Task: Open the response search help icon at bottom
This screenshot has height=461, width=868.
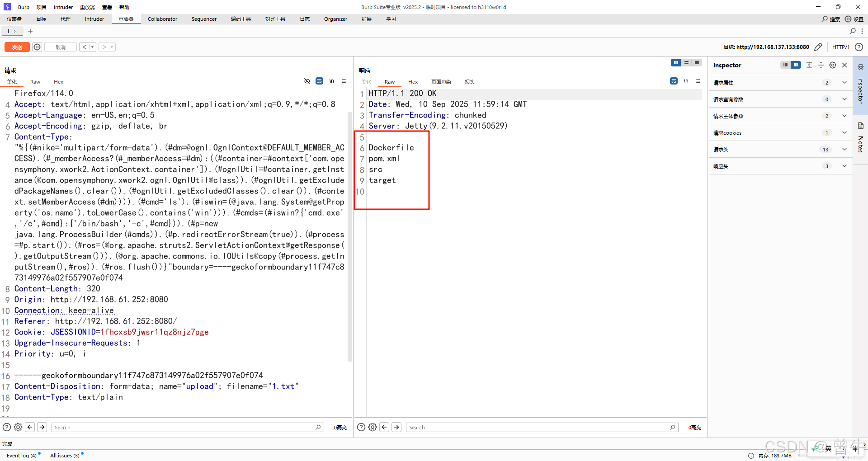Action: (361, 427)
